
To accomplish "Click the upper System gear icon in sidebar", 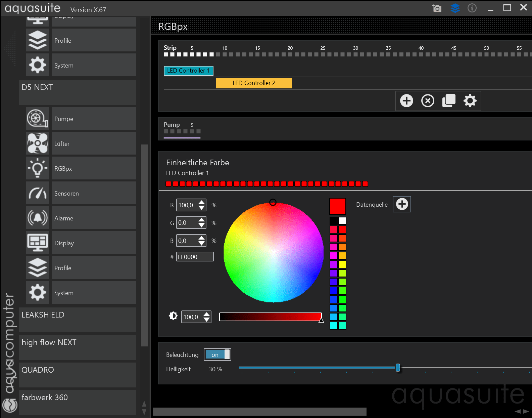I will (x=38, y=65).
